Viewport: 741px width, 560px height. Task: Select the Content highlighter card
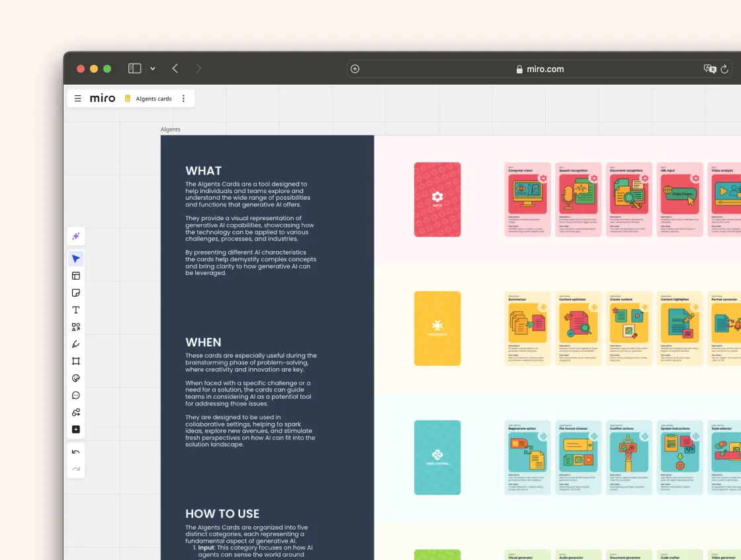[679, 328]
